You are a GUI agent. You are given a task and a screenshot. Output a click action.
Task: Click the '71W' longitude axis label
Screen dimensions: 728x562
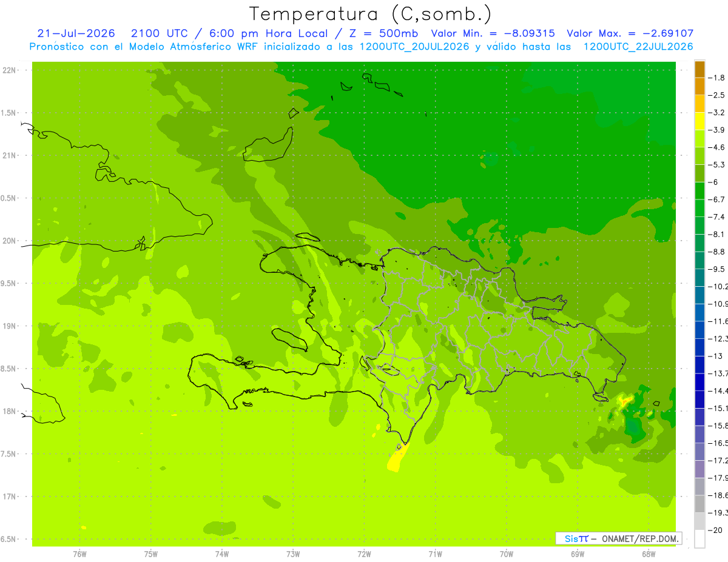(435, 554)
